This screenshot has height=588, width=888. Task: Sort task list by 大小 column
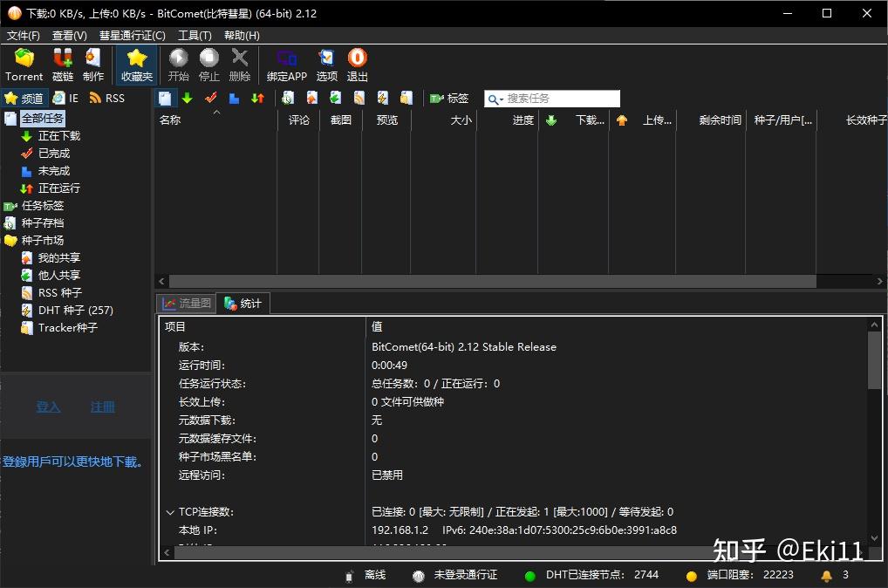pos(443,120)
